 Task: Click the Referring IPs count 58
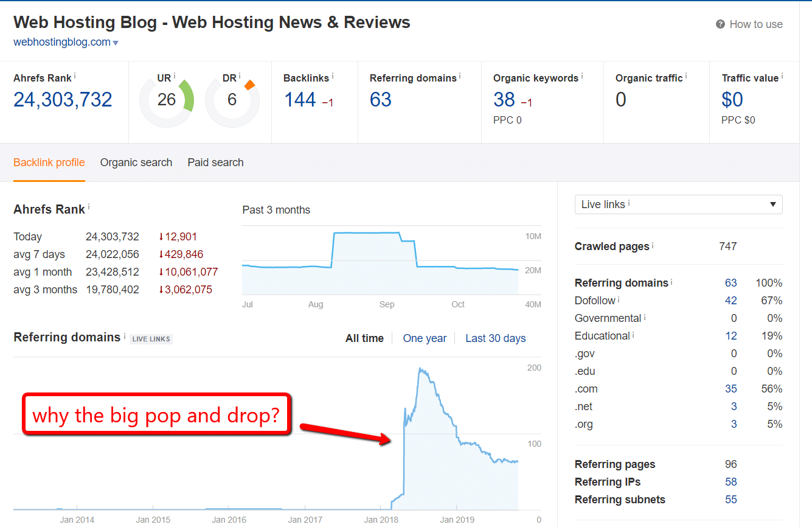731,482
